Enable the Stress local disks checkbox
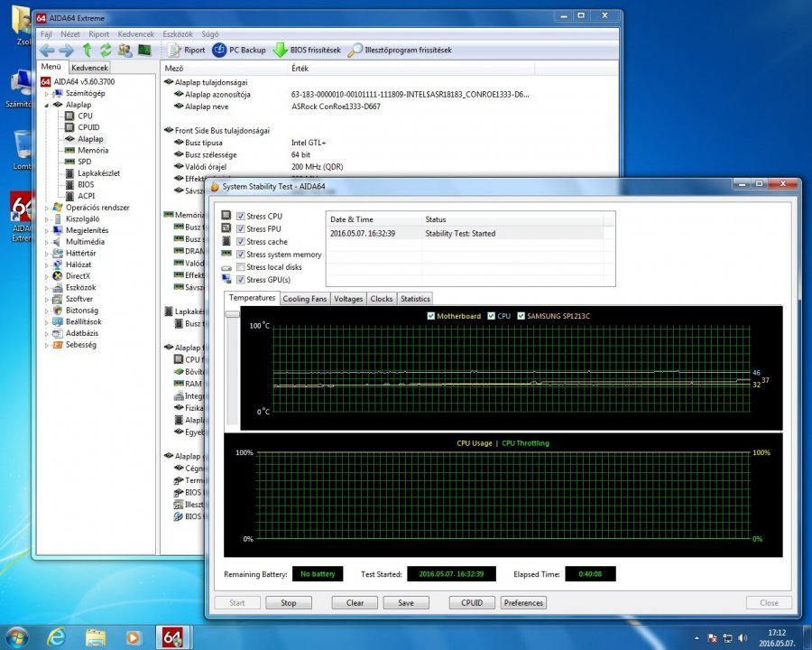 click(241, 267)
